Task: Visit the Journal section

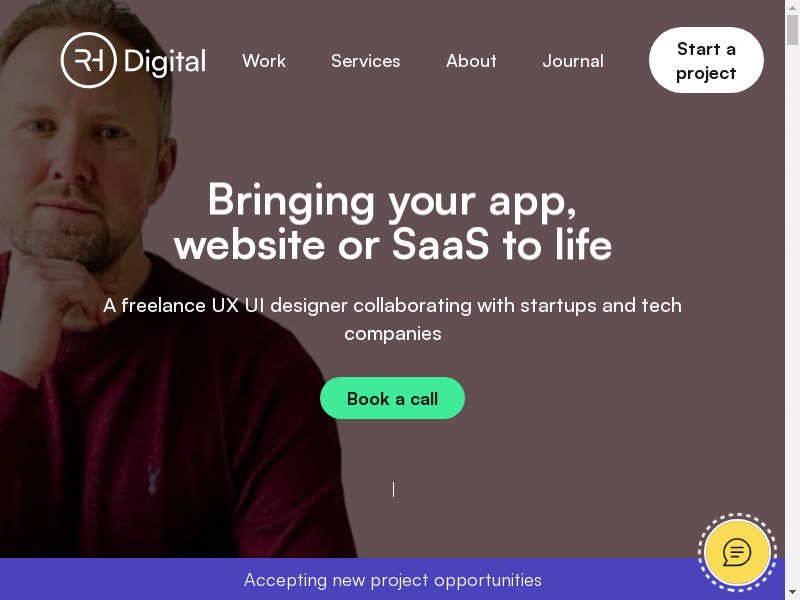Action: 573,61
